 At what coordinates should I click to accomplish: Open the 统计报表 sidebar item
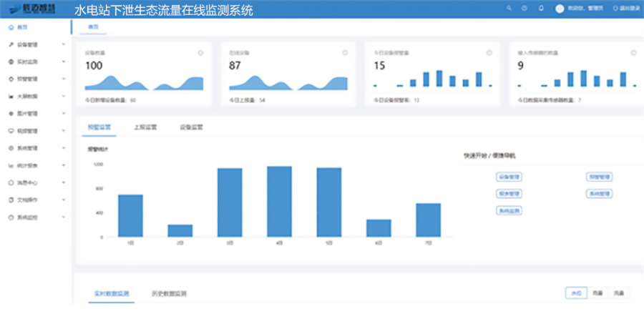point(27,165)
